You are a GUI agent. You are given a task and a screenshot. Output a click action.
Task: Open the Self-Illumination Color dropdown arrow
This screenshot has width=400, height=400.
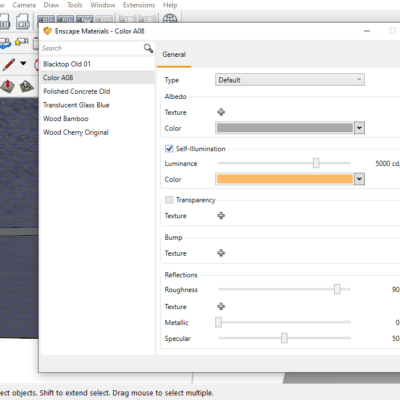click(359, 179)
